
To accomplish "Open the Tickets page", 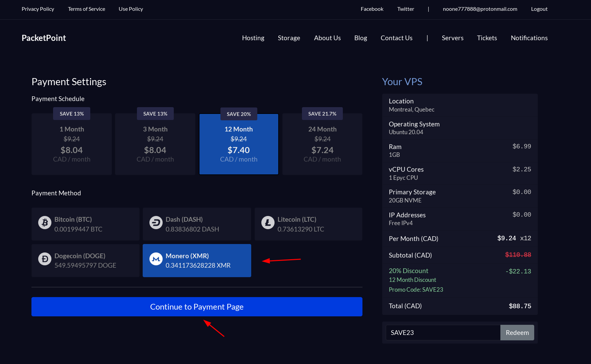I will click(487, 38).
